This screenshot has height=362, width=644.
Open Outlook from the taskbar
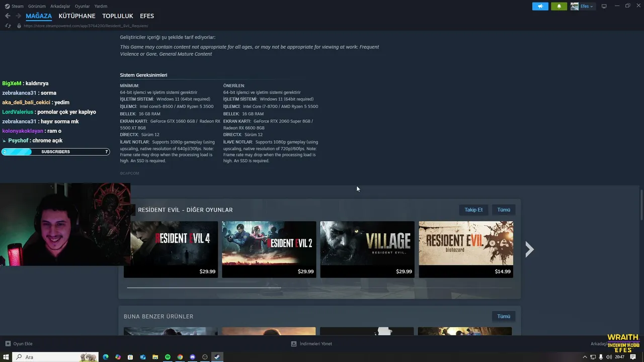[143, 357]
